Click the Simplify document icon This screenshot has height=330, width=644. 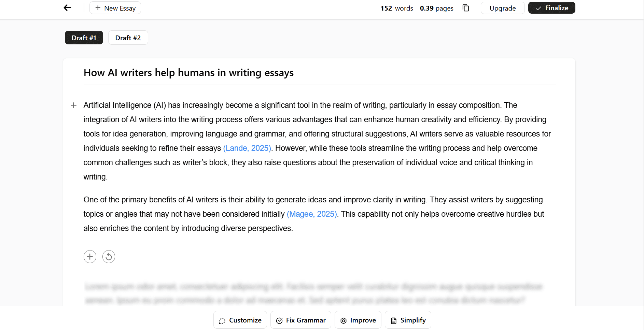tap(393, 320)
